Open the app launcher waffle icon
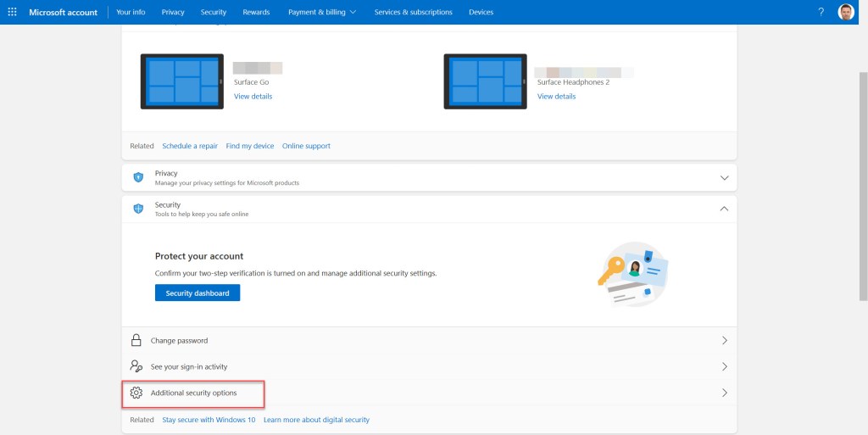 [12, 12]
